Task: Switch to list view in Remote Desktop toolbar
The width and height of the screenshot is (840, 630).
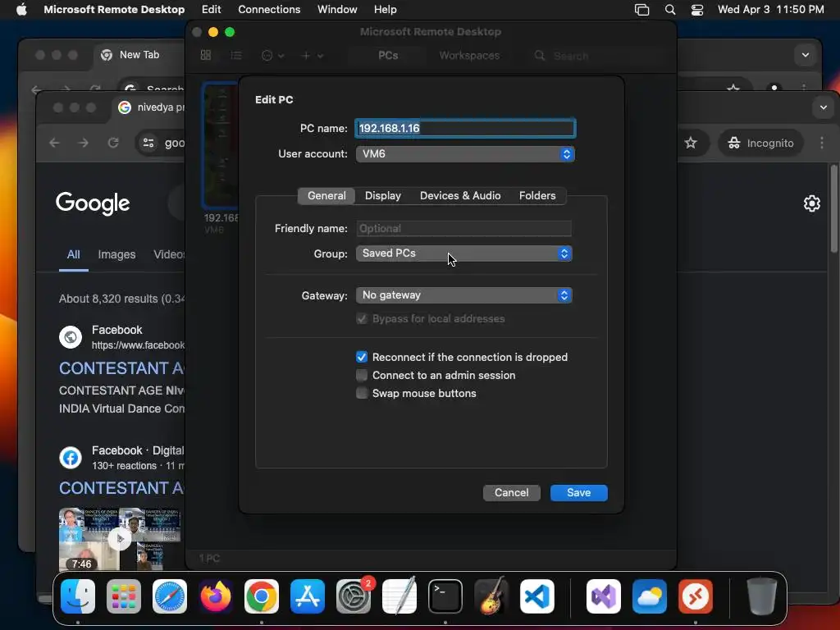Action: (x=236, y=55)
